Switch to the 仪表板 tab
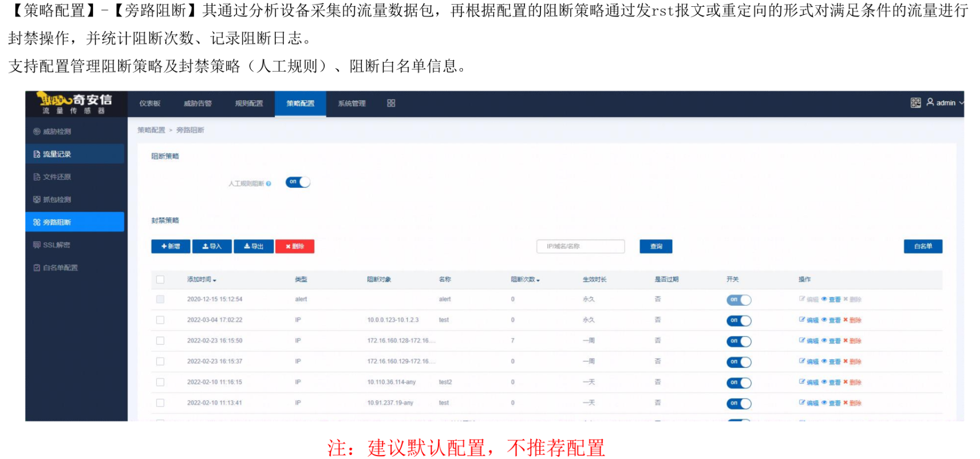The image size is (980, 459). (150, 104)
